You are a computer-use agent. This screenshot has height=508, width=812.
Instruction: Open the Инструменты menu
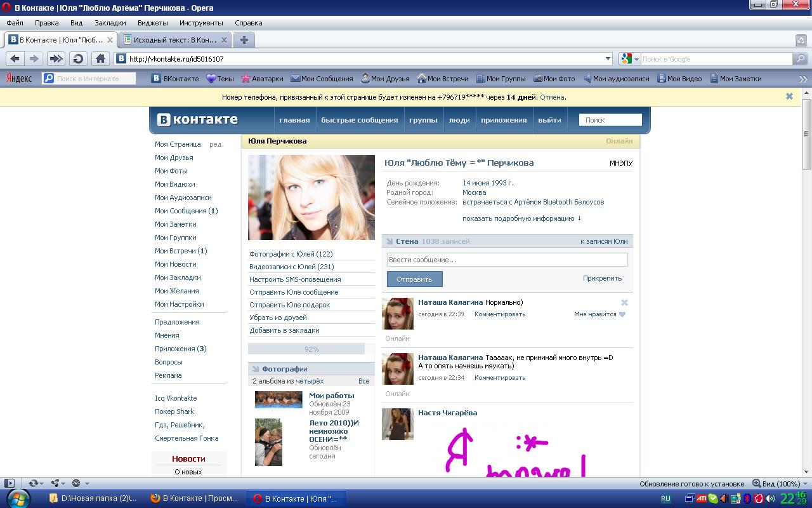point(201,23)
